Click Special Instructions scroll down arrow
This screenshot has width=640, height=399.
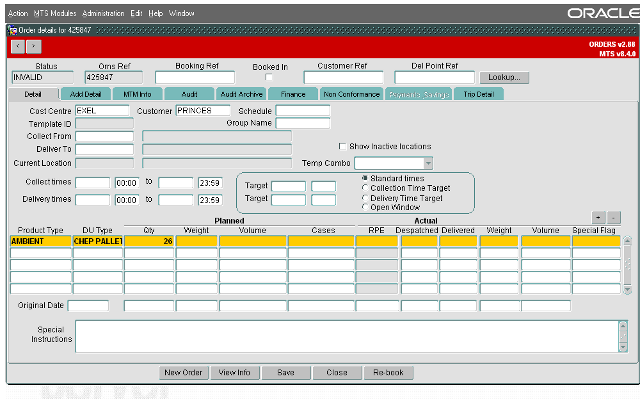click(623, 347)
